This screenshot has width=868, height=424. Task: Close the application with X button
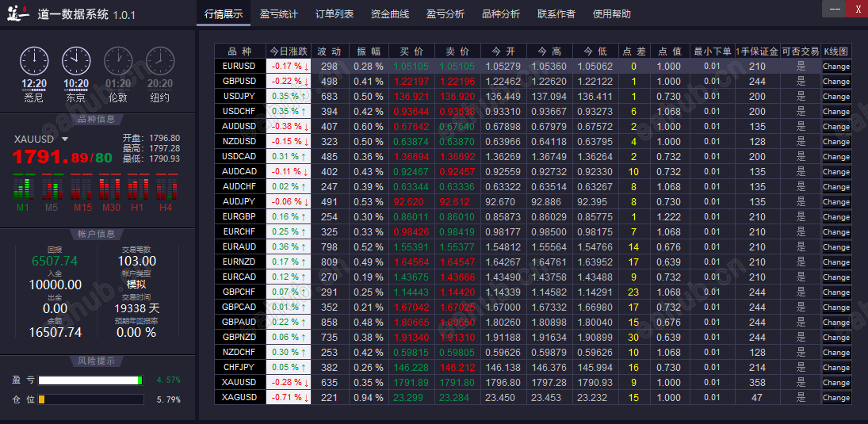pos(858,9)
